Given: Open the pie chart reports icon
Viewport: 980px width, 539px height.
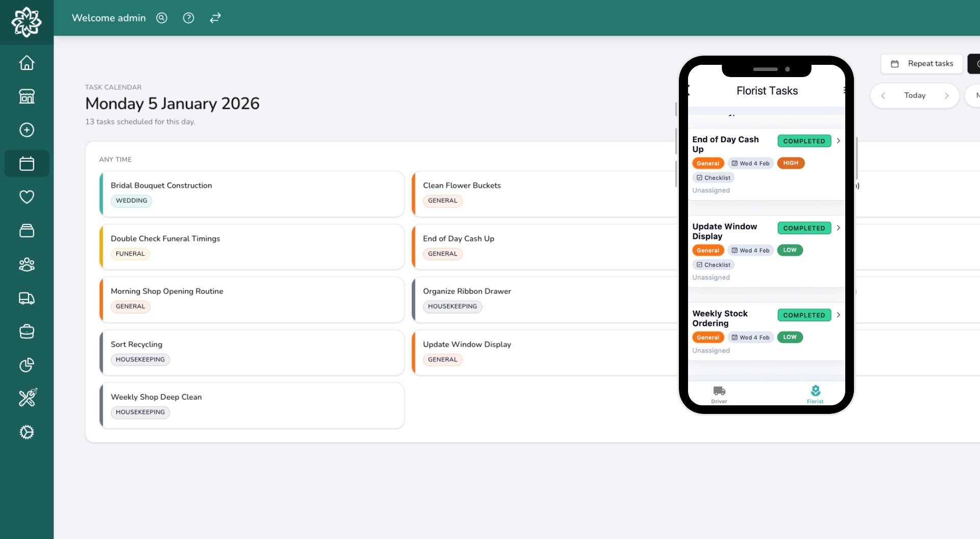Looking at the screenshot, I should pos(27,364).
